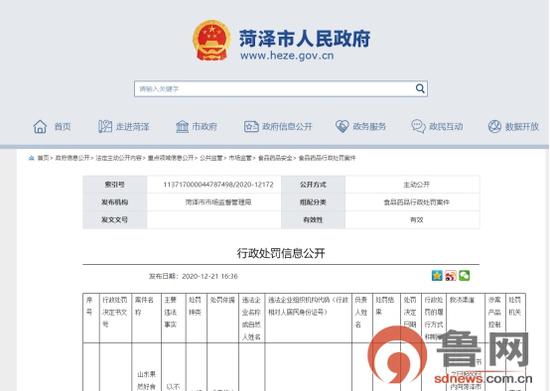550x391 pixels.
Task: Click the 政务服务 heart icon
Action: pos(342,126)
